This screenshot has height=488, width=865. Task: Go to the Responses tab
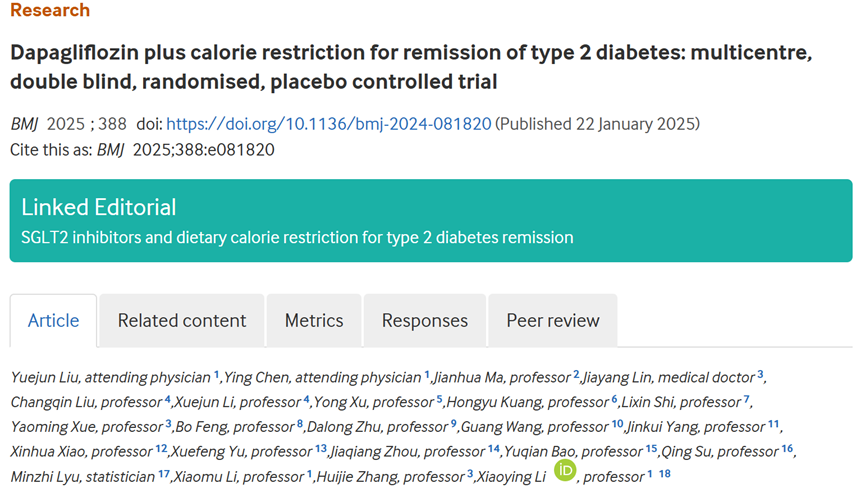pos(425,321)
